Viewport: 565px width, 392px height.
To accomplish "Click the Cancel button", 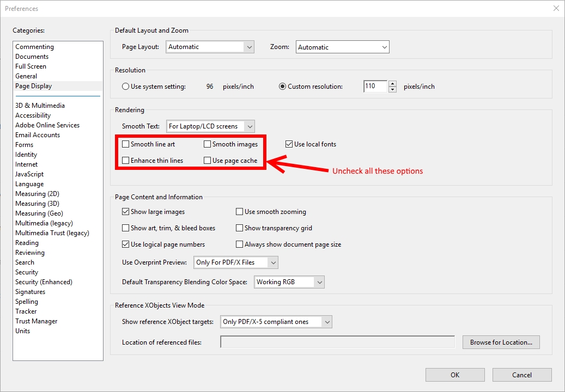I will click(522, 375).
